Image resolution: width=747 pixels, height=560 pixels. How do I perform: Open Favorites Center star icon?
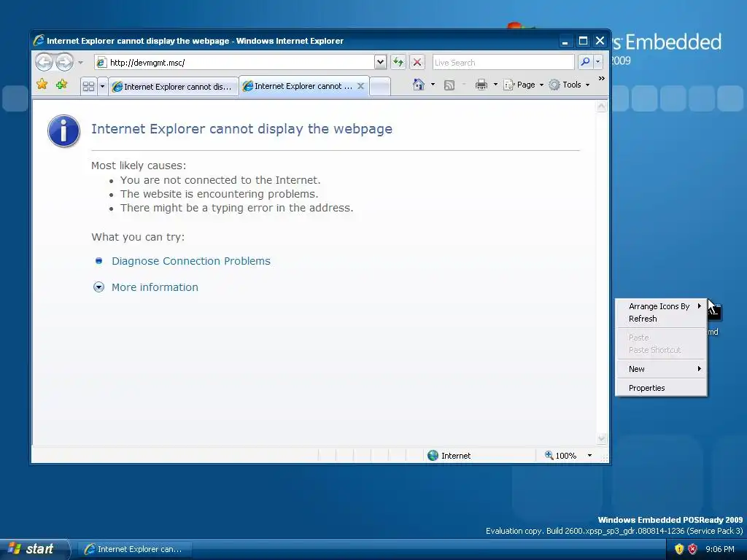click(x=42, y=85)
